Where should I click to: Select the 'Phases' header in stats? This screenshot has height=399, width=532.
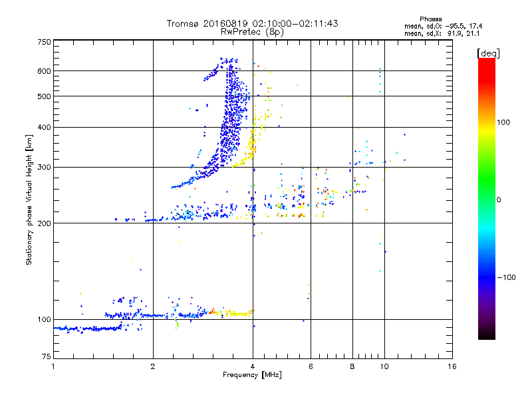[430, 19]
